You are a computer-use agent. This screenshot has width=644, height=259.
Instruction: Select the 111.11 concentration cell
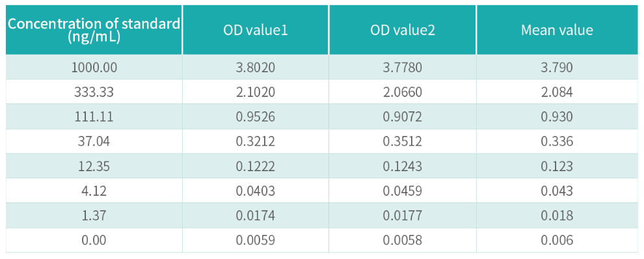[94, 116]
